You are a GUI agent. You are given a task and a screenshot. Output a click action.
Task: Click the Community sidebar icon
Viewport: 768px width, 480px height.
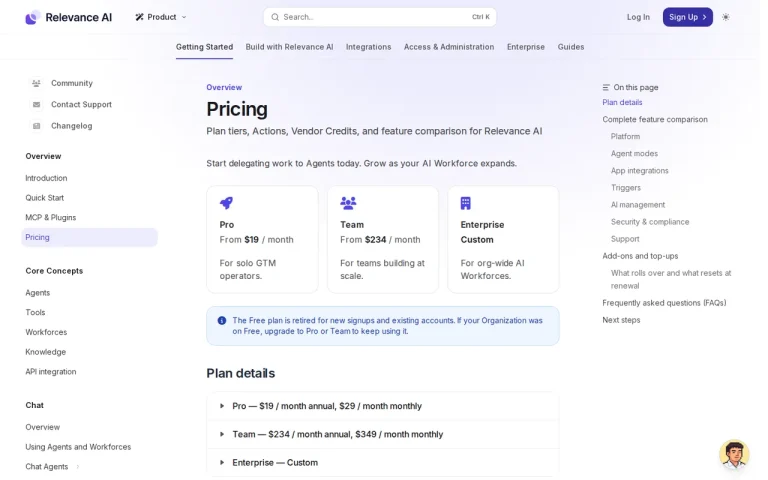tap(36, 83)
